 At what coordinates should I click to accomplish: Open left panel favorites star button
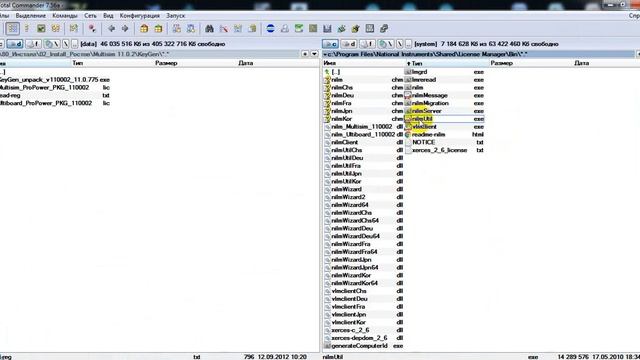(x=305, y=54)
